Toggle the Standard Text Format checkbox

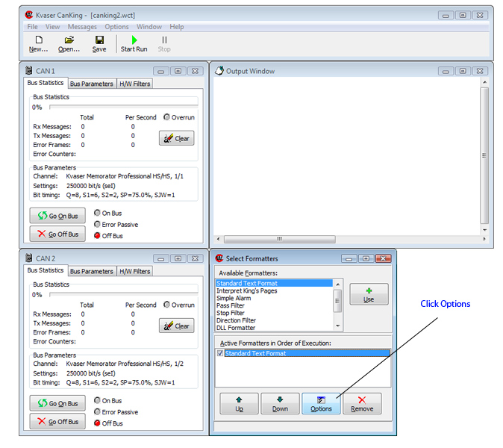(x=220, y=353)
